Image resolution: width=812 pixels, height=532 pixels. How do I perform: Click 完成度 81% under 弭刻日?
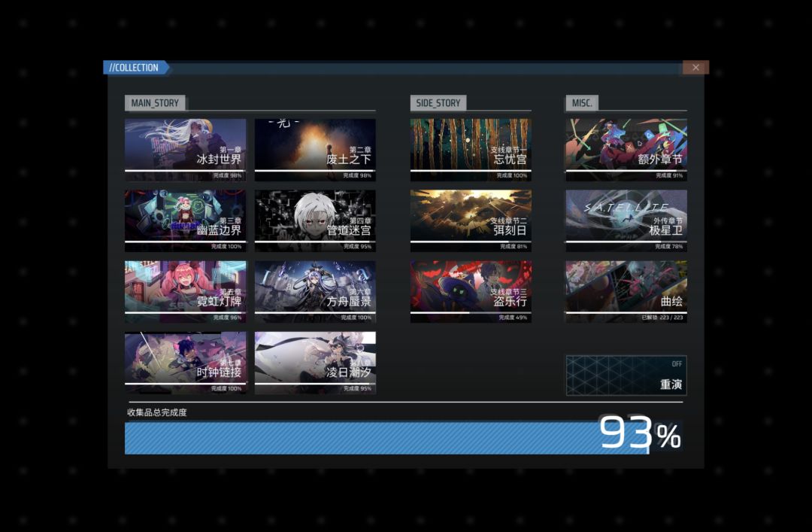tap(514, 246)
